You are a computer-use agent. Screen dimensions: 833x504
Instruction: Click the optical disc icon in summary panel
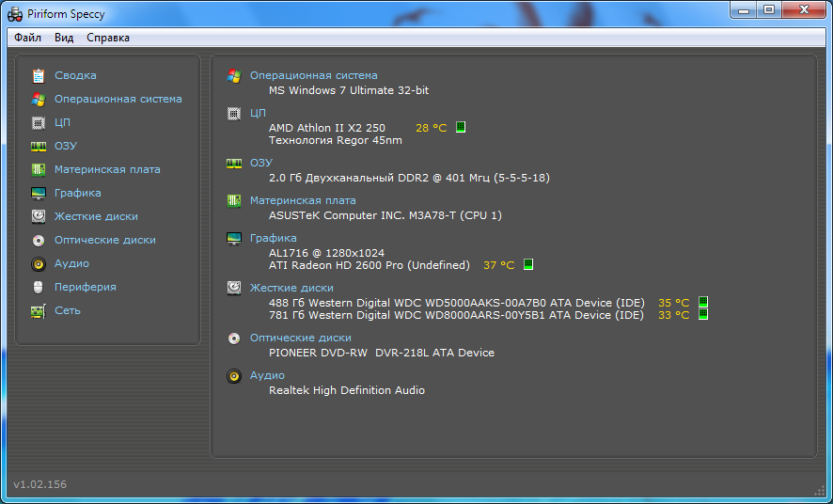234,338
